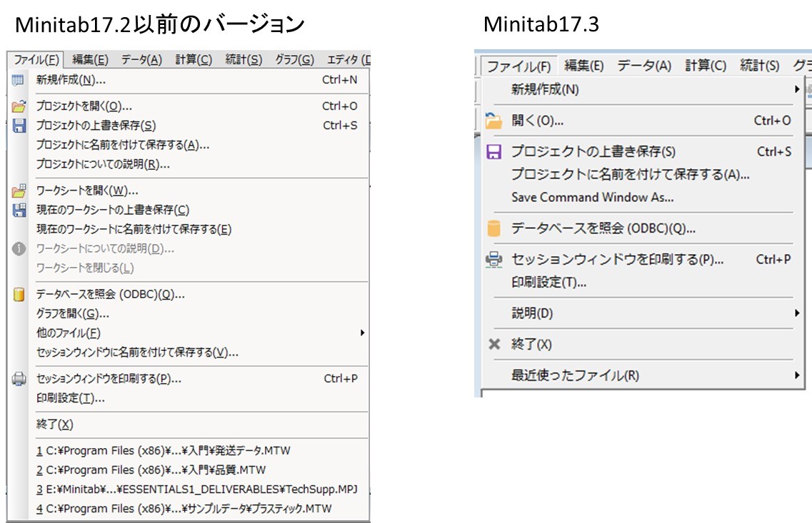Open データ(A) in the Minitab 17.3 menu bar
The image size is (812, 523).
[644, 66]
